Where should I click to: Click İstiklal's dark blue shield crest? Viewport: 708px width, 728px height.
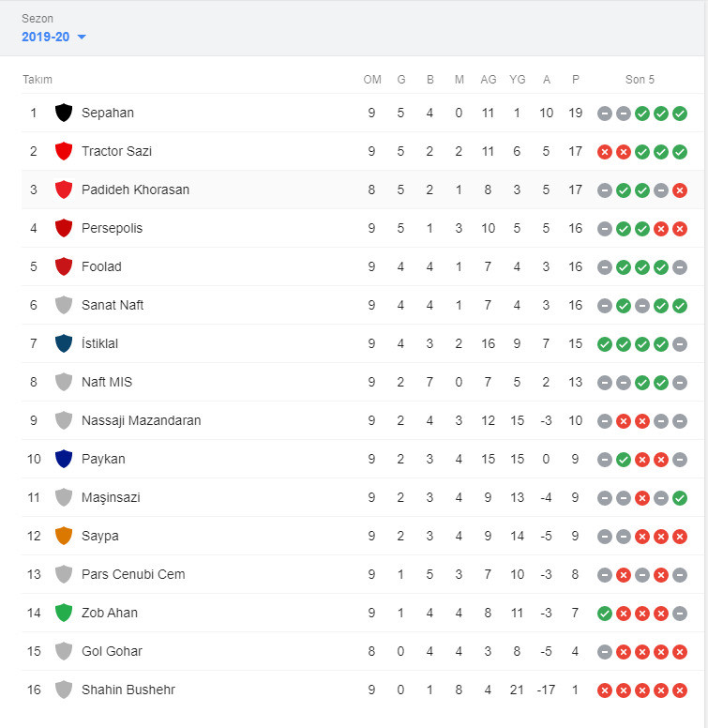[x=64, y=343]
